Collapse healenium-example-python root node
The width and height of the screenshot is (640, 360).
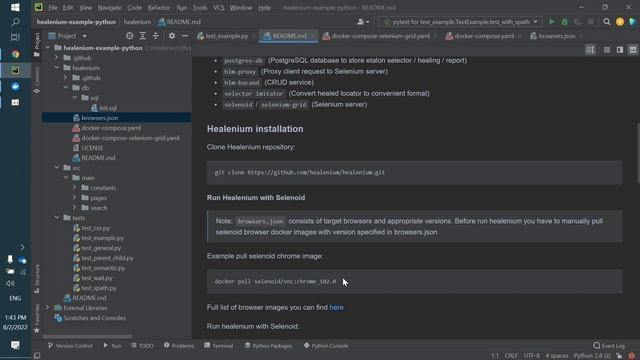pyautogui.click(x=48, y=48)
